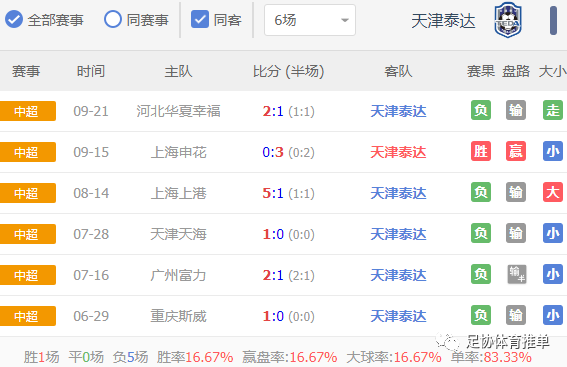Click the 主队 column header
This screenshot has height=367, width=567.
(178, 71)
